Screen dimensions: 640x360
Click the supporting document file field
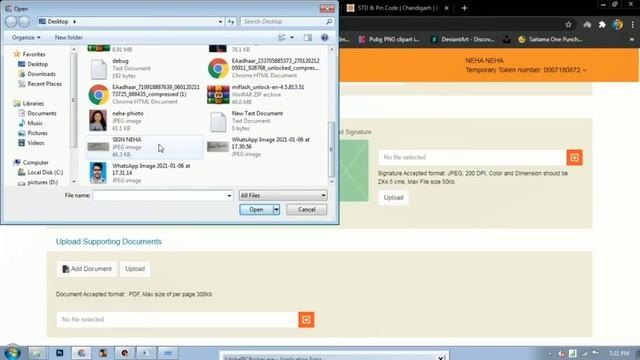(177, 320)
